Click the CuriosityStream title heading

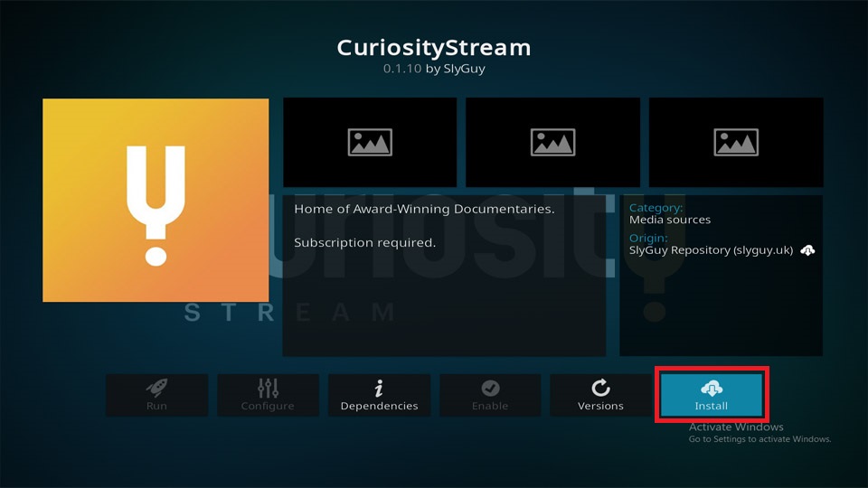pos(434,48)
